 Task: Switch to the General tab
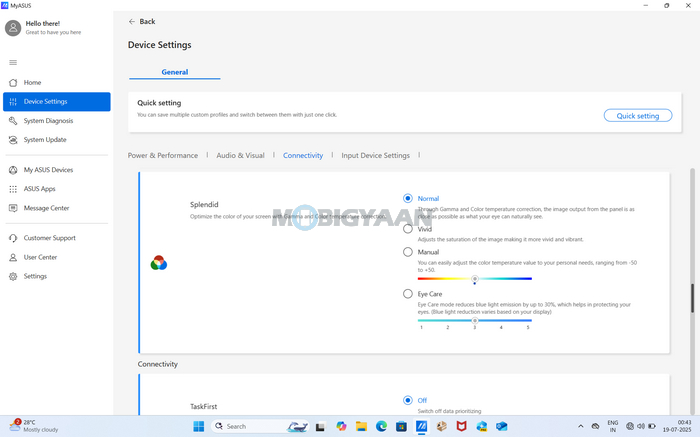tap(175, 72)
